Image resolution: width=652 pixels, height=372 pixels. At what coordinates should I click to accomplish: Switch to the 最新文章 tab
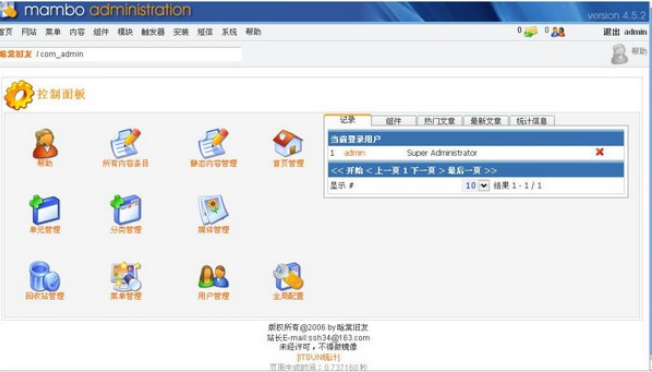pos(486,121)
